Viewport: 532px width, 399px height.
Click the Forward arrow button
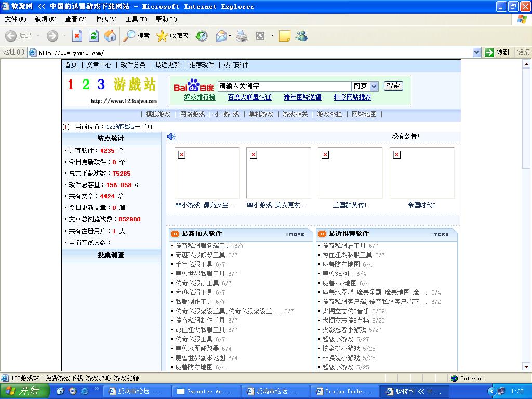tap(52, 36)
